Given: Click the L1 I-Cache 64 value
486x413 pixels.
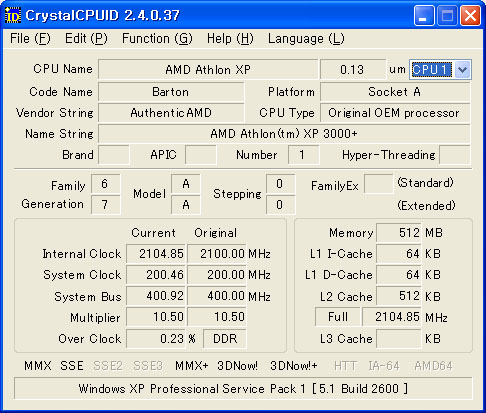Looking at the screenshot, I should 399,254.
